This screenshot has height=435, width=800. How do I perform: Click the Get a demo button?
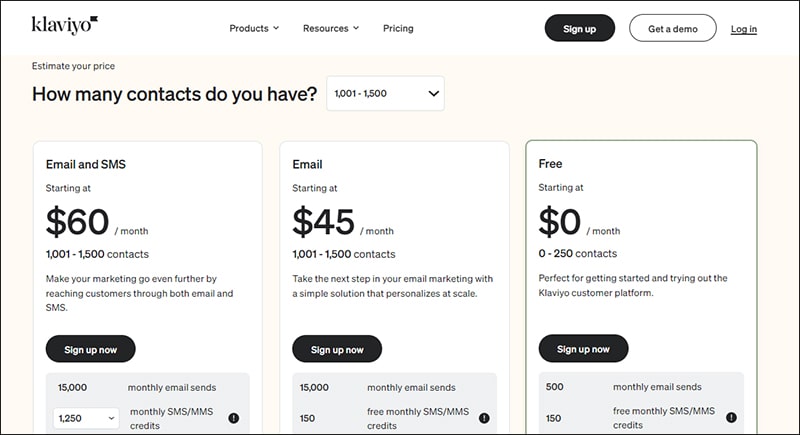(672, 29)
